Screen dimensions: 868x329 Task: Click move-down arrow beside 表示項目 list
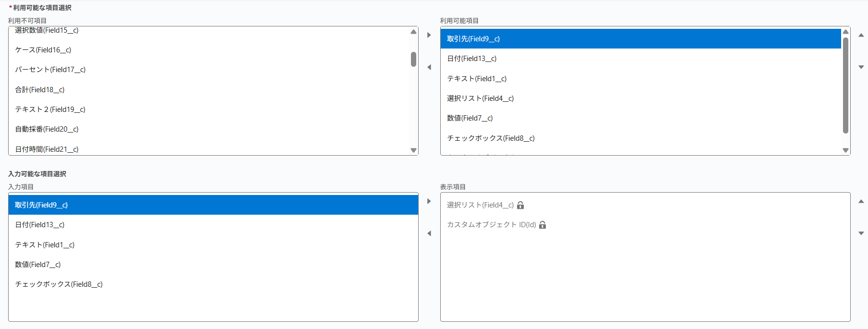pos(861,233)
